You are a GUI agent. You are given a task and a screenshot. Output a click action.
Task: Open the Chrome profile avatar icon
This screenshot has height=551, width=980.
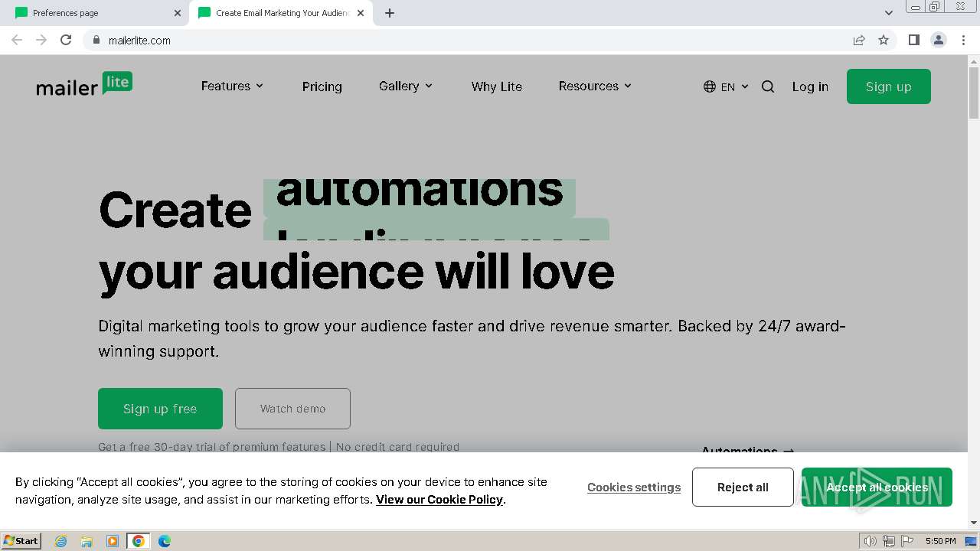939,40
